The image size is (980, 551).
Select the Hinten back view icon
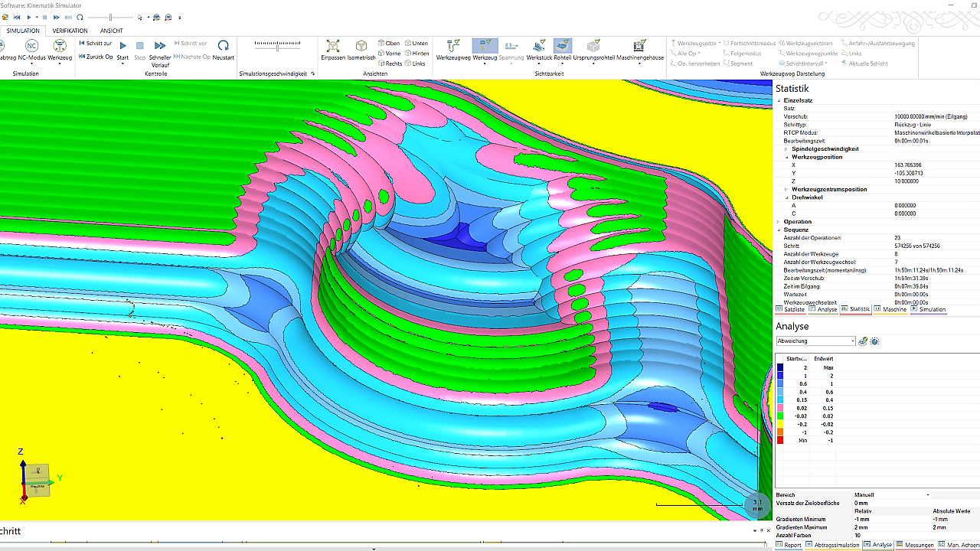point(416,54)
